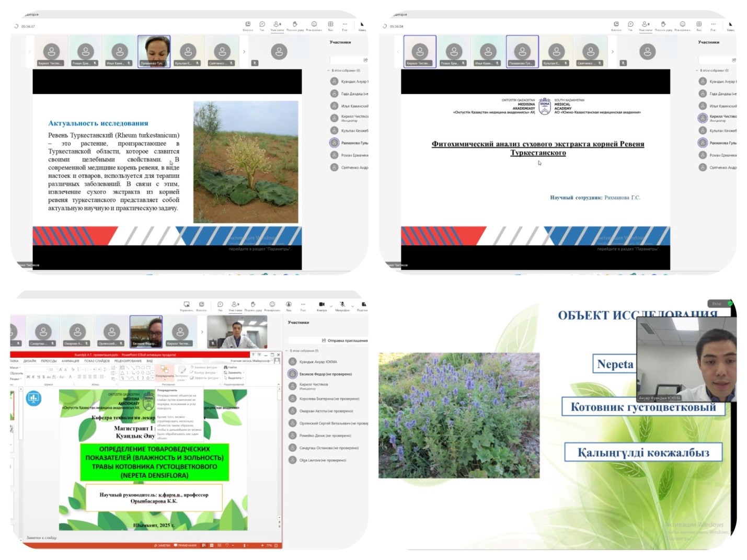Toggle bold (Ж) in the PowerPoint ribbon
747x560 pixels.
click(28, 376)
